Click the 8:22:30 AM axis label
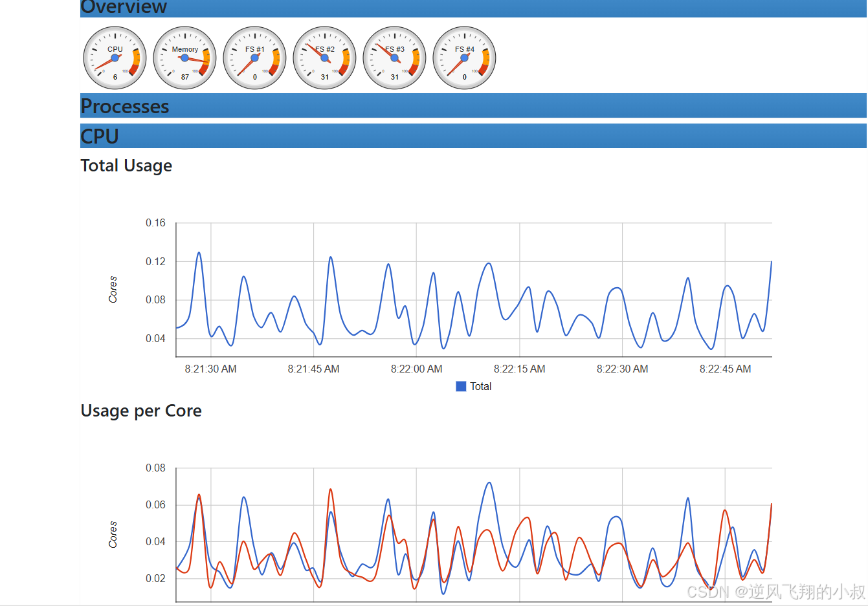 [x=622, y=369]
